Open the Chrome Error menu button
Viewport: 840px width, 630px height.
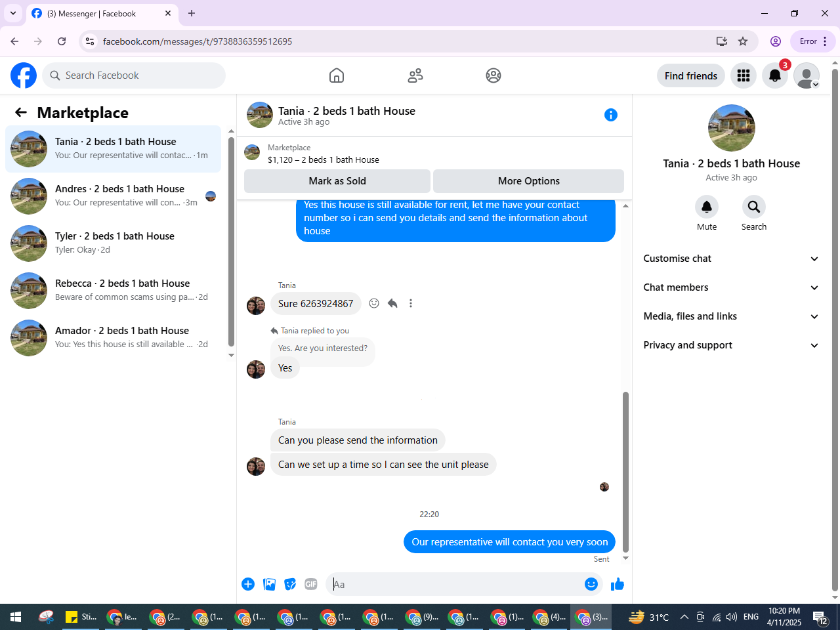[x=813, y=41]
